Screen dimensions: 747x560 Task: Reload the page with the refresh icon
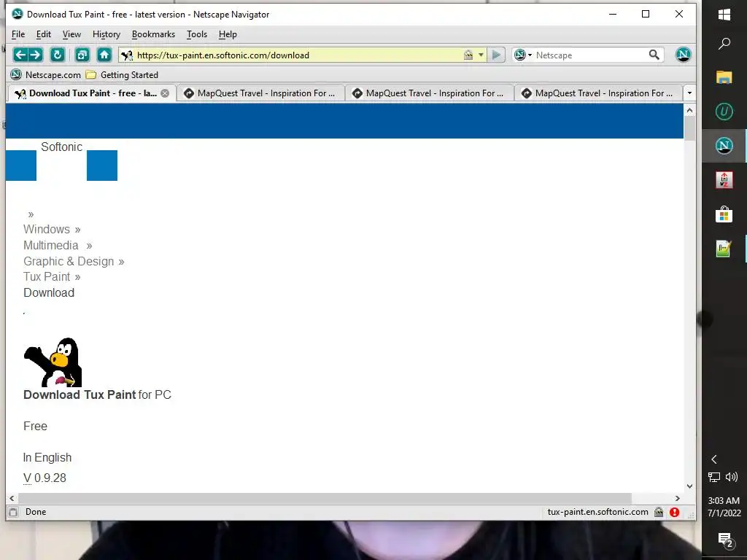point(58,55)
